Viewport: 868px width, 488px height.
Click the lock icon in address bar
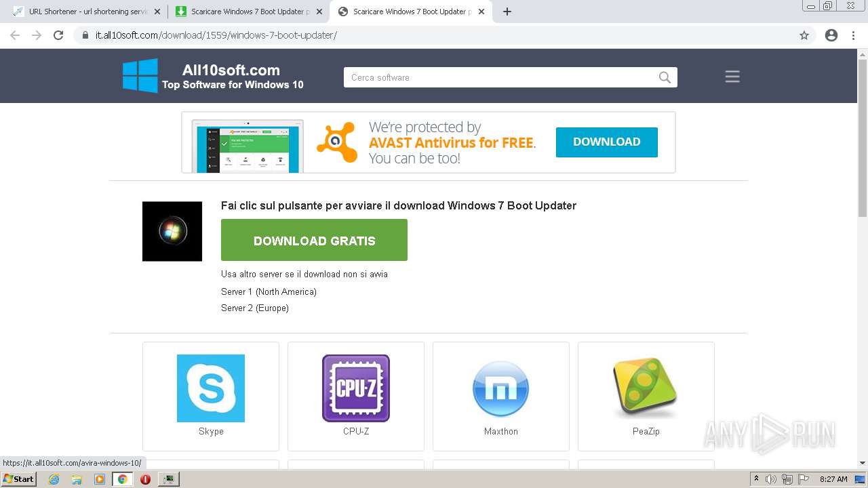coord(85,35)
